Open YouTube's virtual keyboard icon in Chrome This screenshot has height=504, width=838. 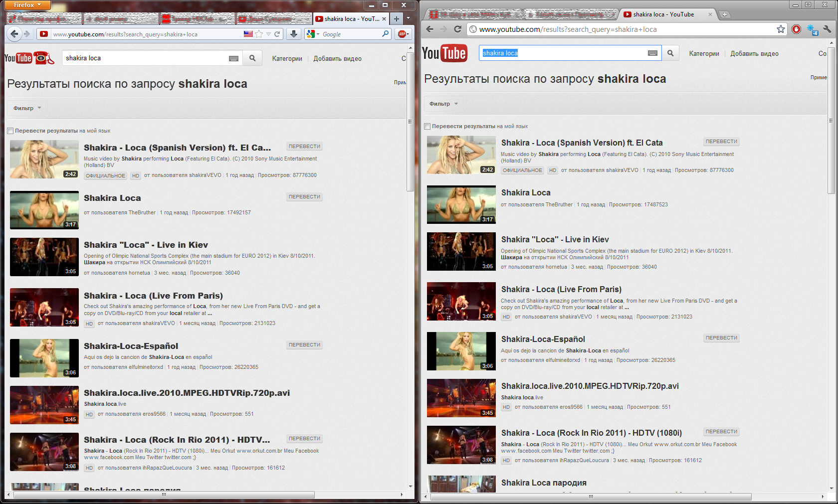(652, 53)
